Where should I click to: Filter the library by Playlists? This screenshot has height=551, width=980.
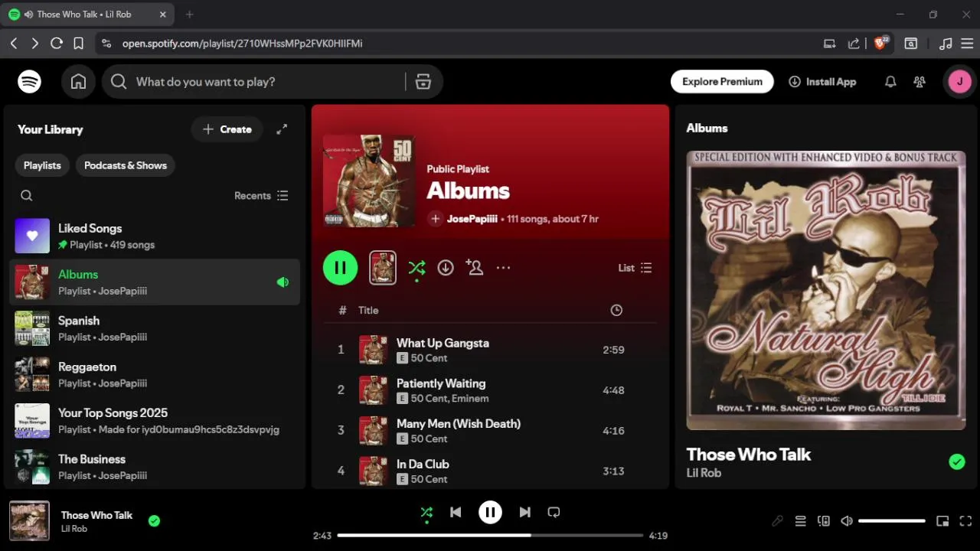click(x=42, y=165)
